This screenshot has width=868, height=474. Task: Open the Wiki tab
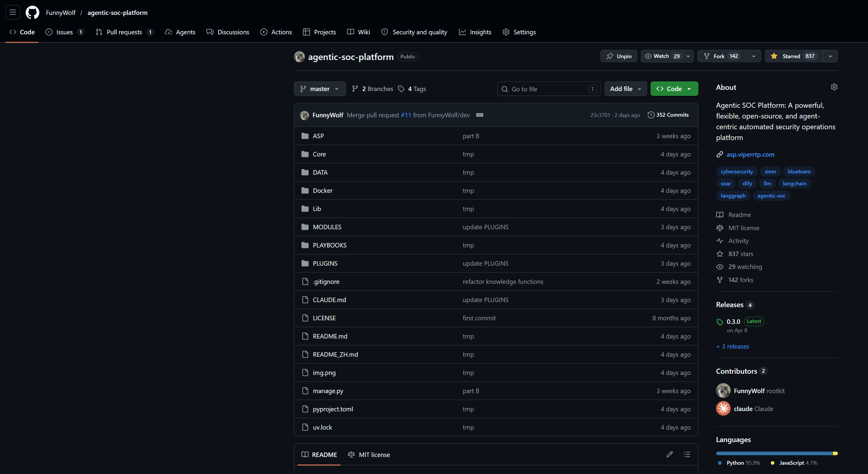[358, 32]
